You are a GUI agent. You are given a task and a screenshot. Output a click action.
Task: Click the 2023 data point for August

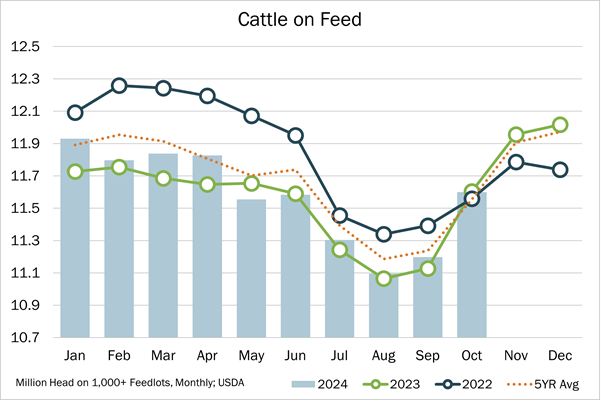point(384,279)
